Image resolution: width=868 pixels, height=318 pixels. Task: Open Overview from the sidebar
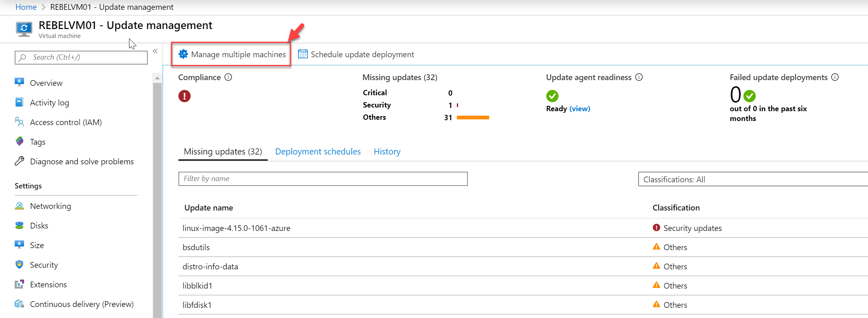pyautogui.click(x=46, y=83)
